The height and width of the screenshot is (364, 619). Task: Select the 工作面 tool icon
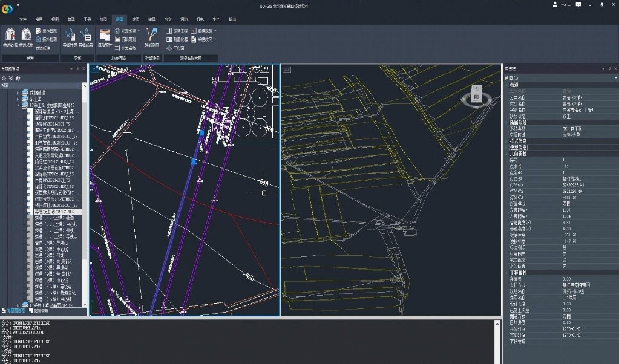point(175,47)
